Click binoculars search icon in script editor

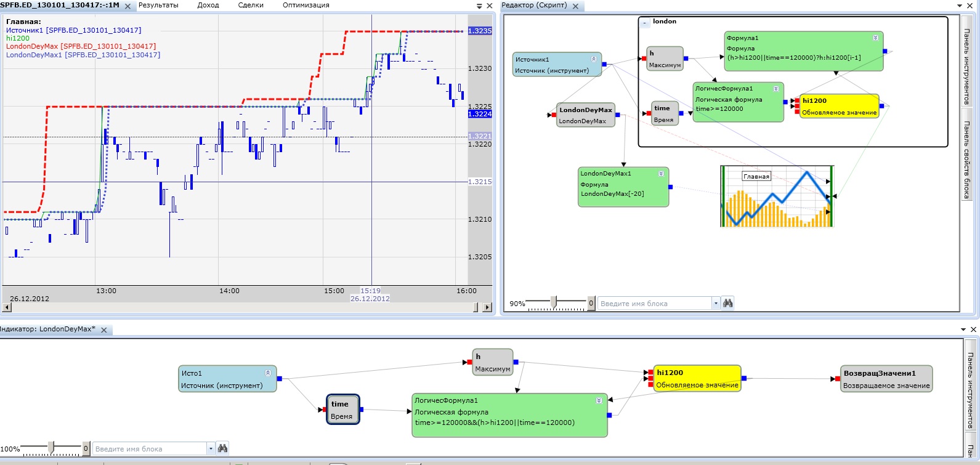coord(728,303)
